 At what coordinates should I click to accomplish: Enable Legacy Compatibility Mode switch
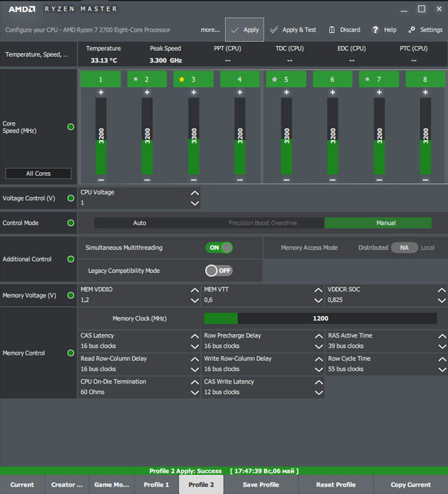(219, 270)
